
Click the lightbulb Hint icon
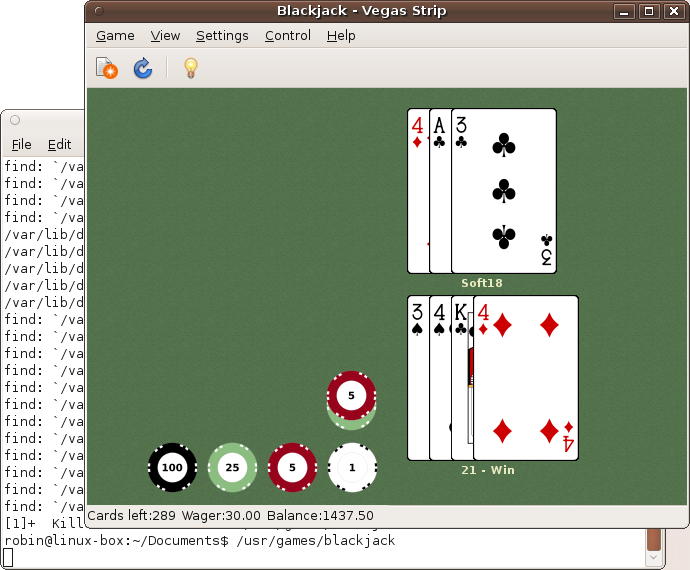[191, 68]
